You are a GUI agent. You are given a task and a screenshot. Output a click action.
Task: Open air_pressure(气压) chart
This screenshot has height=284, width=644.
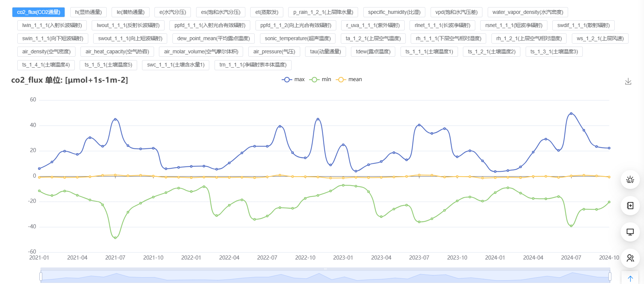pos(274,51)
